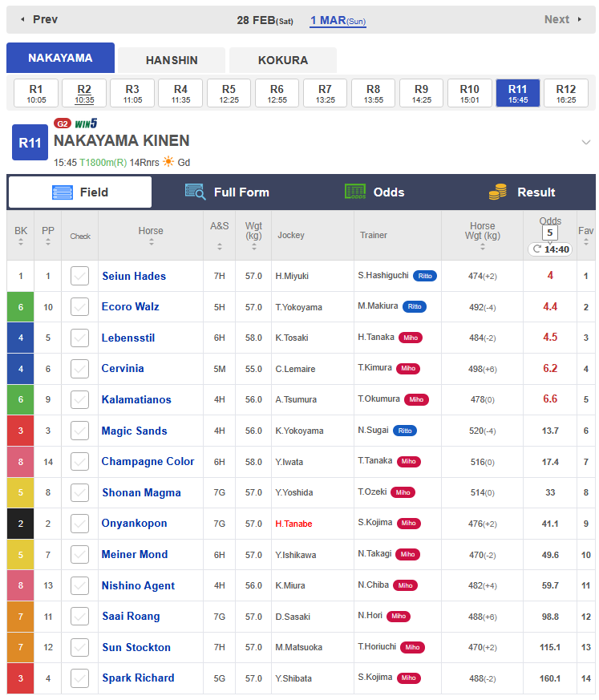Select the HANSHIN racecourse tab
Image resolution: width=599 pixels, height=700 pixels.
(x=172, y=60)
